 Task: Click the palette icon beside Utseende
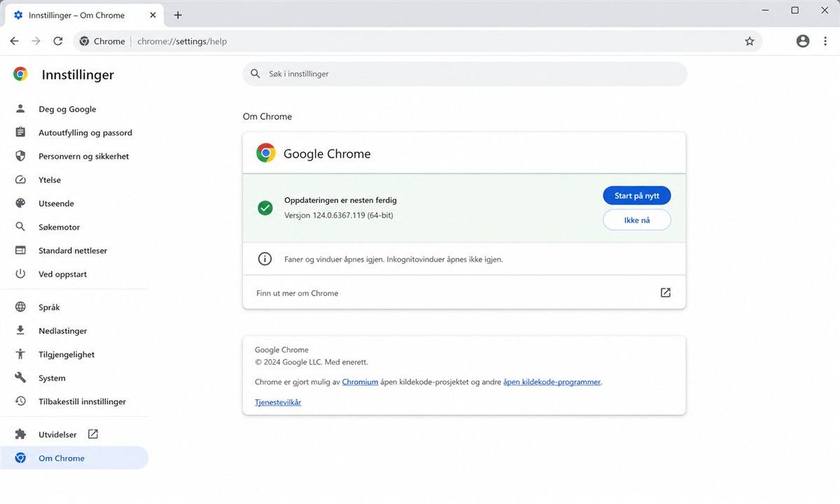click(x=20, y=204)
